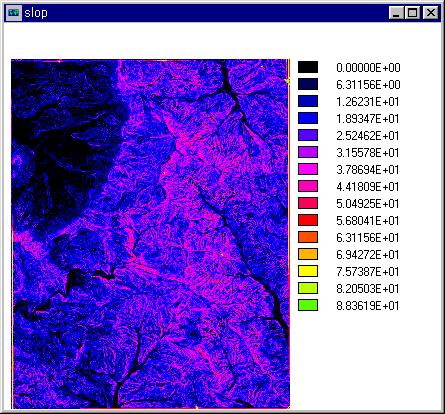Click the slop title bar text

pyautogui.click(x=36, y=13)
